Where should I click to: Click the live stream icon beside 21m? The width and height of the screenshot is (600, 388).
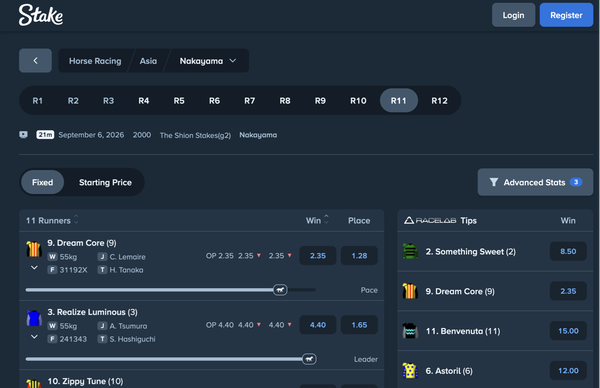(23, 135)
